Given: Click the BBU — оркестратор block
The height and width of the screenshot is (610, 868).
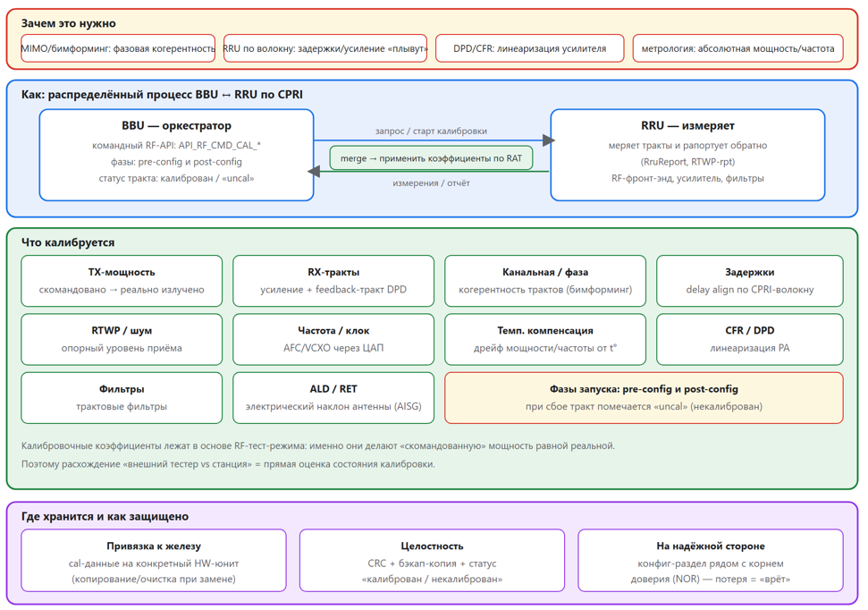Looking at the screenshot, I should tap(177, 155).
